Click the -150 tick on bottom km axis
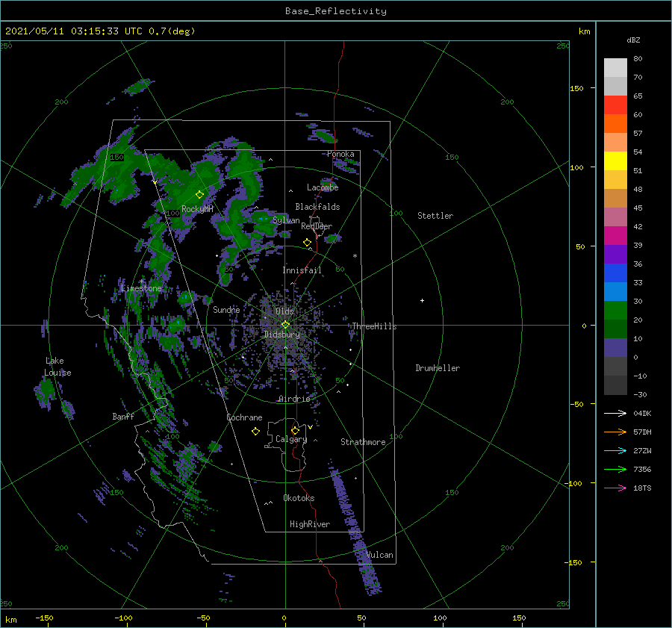 pyautogui.click(x=45, y=618)
